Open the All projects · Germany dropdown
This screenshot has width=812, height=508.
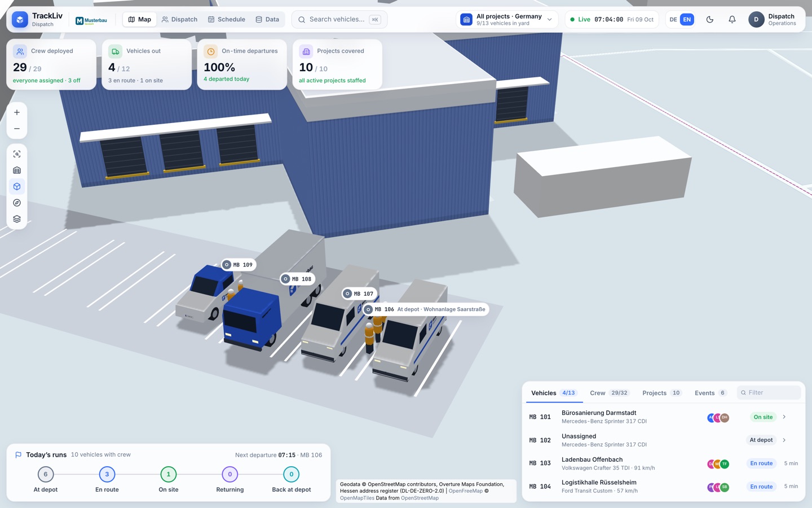(507, 20)
